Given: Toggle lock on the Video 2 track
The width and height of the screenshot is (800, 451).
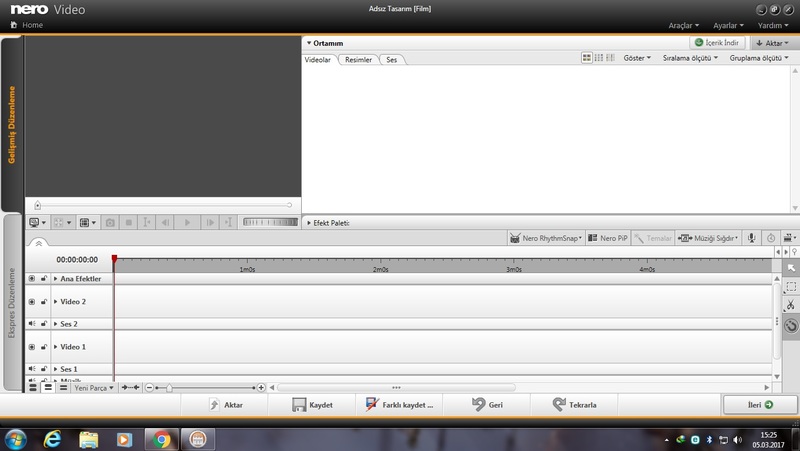Looking at the screenshot, I should [x=44, y=302].
